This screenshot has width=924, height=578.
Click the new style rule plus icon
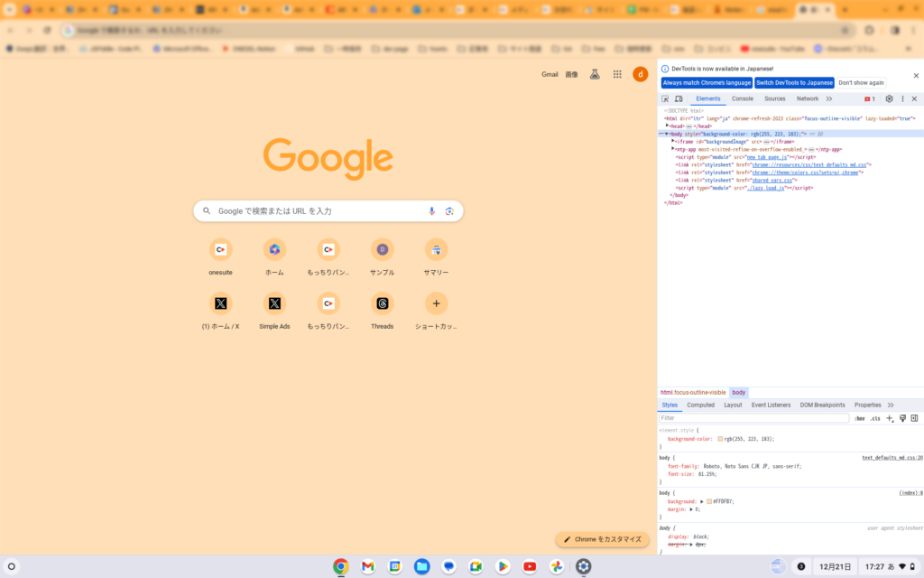(889, 418)
